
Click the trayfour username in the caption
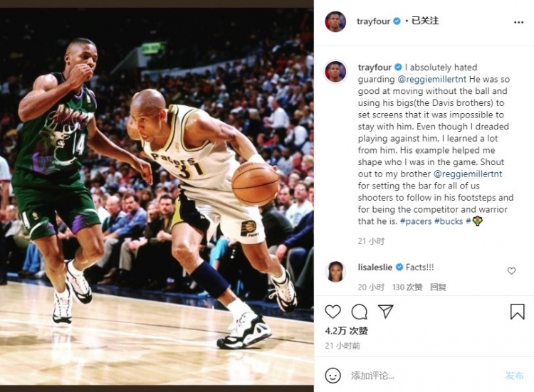375,68
